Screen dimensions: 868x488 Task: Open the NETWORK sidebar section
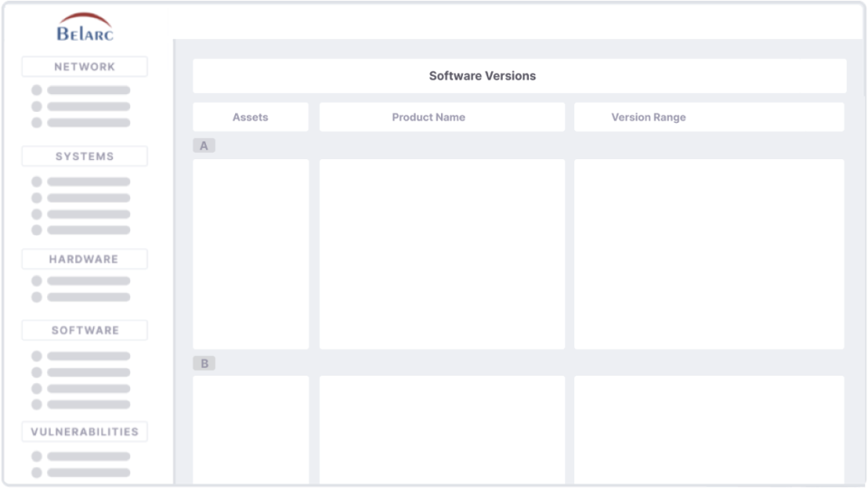coord(84,67)
